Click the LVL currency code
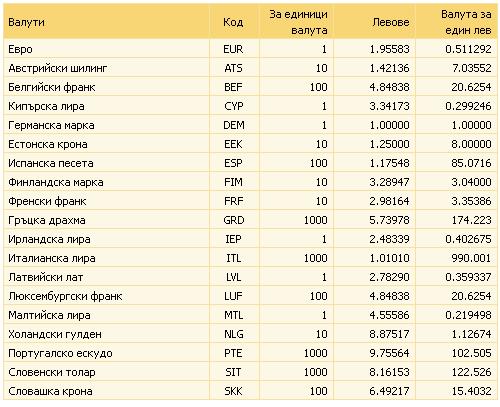 233,277
